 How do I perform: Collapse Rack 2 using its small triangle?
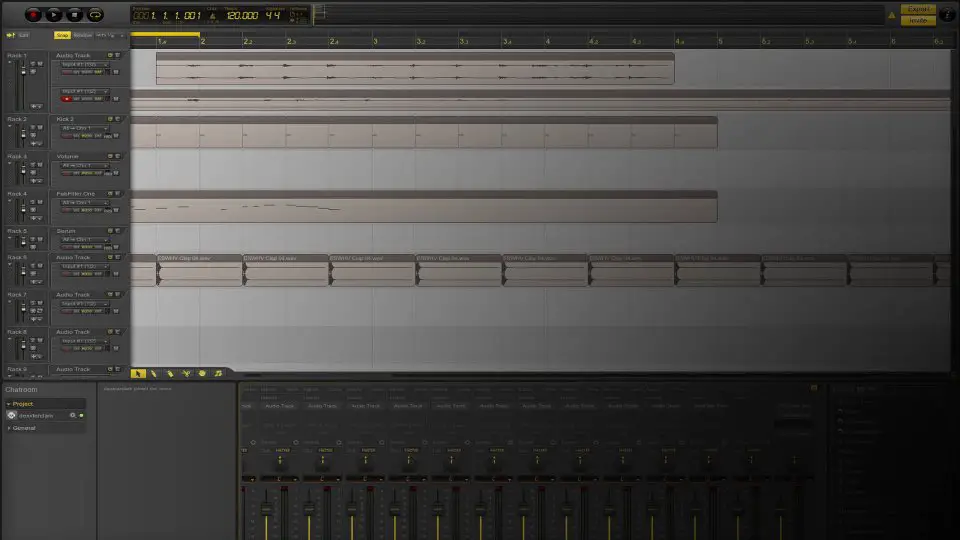[x=10, y=127]
